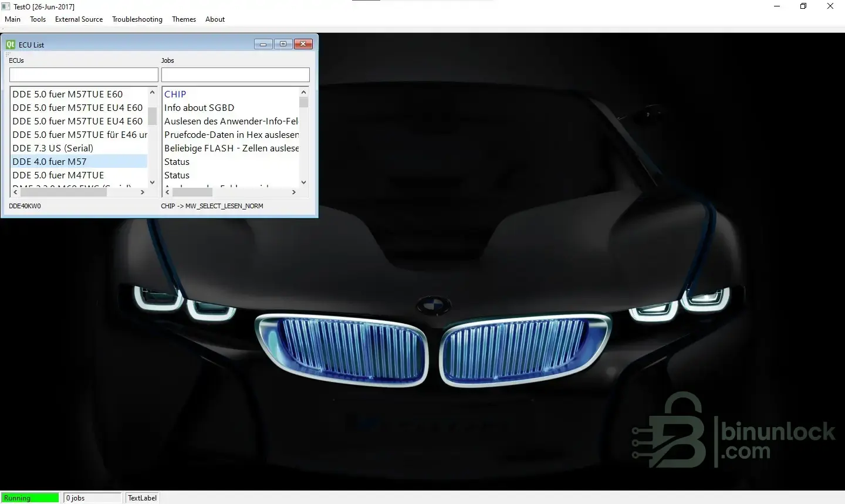Maximize the ECU List subwindow
This screenshot has height=504, width=845.
coord(283,44)
